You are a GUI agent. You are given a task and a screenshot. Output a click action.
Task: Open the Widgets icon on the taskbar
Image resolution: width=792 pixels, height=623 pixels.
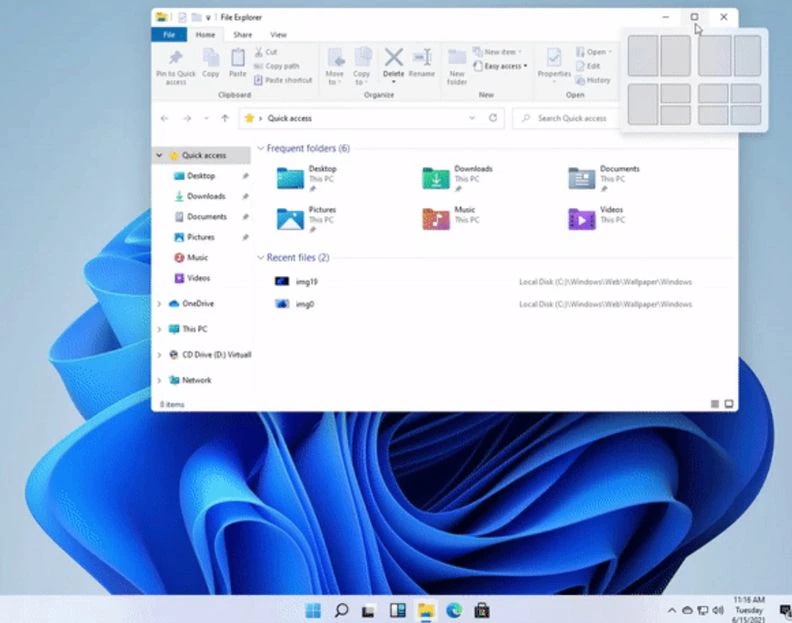pos(397,610)
